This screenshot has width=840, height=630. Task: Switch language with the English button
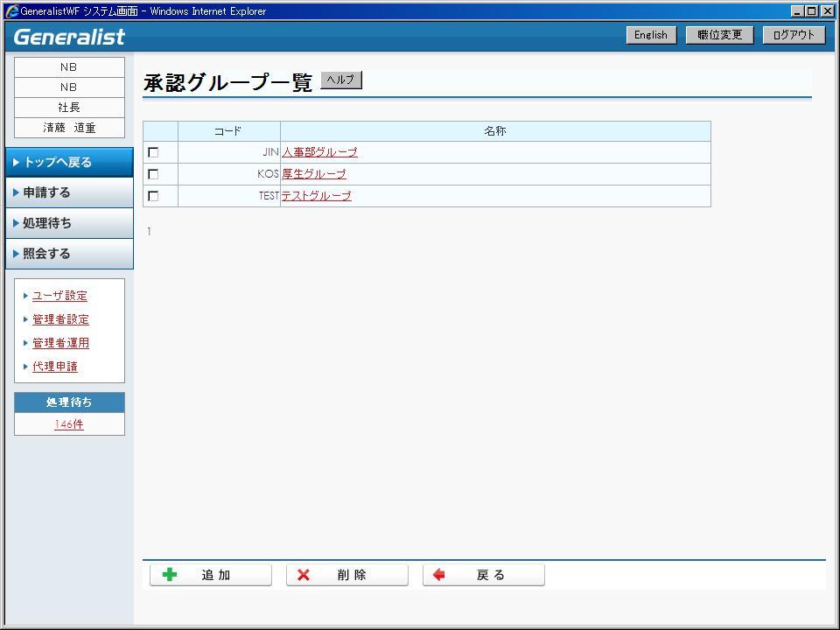click(x=651, y=35)
